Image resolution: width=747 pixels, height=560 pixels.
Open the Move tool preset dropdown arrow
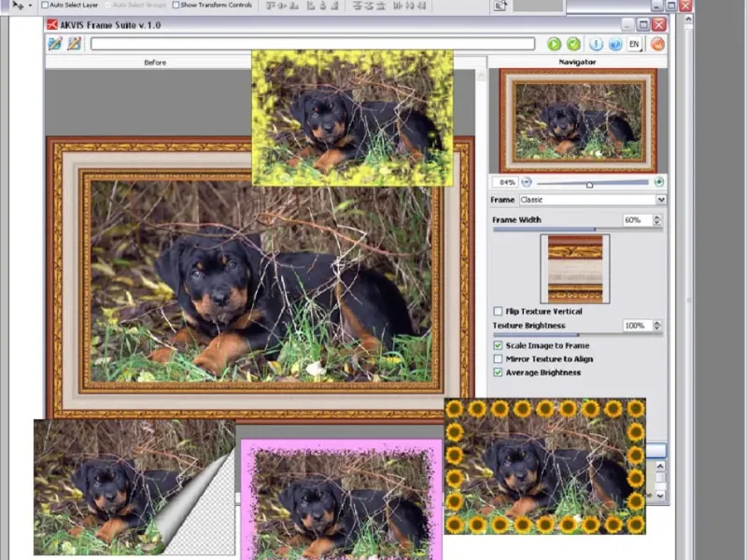tap(31, 6)
